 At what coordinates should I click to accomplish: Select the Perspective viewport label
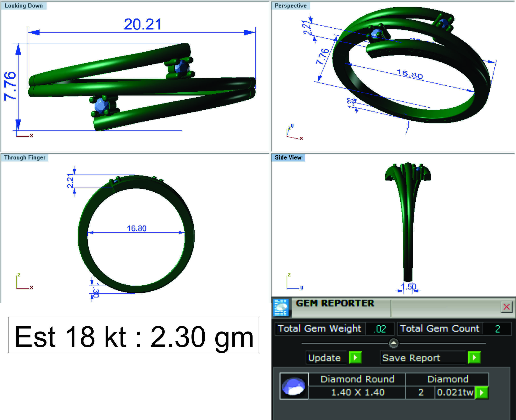tap(290, 6)
